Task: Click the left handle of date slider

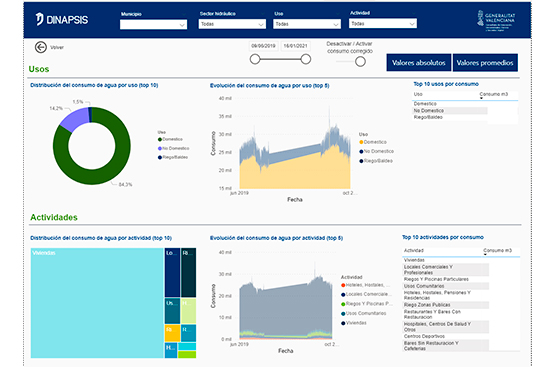Action: [255, 59]
